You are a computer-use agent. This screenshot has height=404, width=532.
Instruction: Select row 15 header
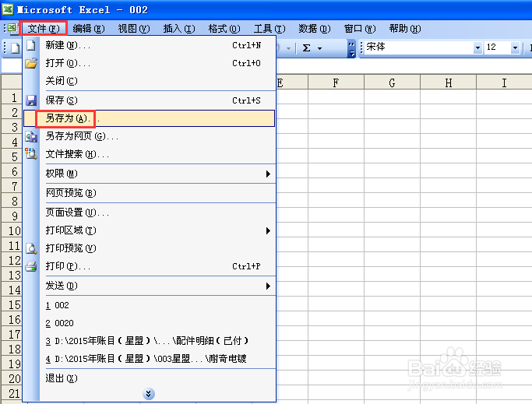pyautogui.click(x=12, y=304)
